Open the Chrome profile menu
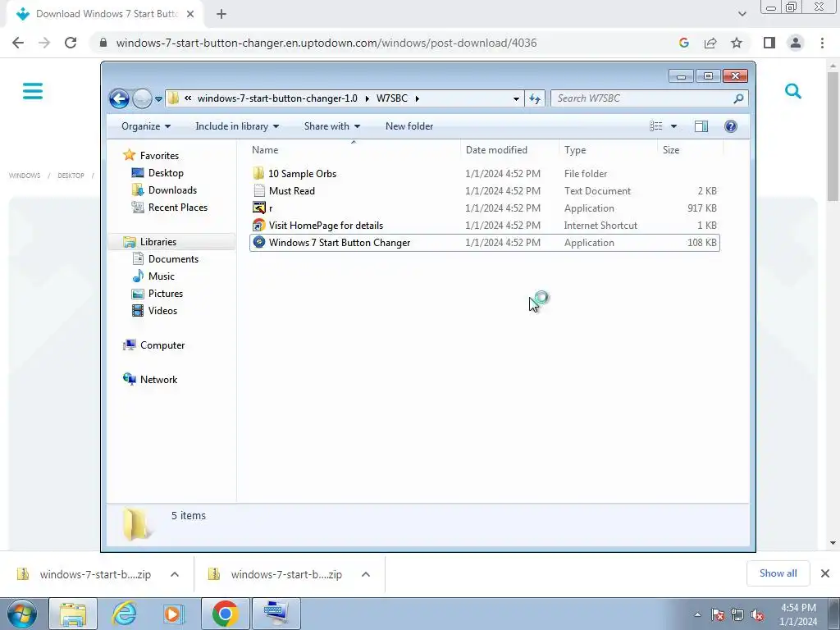840x630 pixels. tap(796, 43)
